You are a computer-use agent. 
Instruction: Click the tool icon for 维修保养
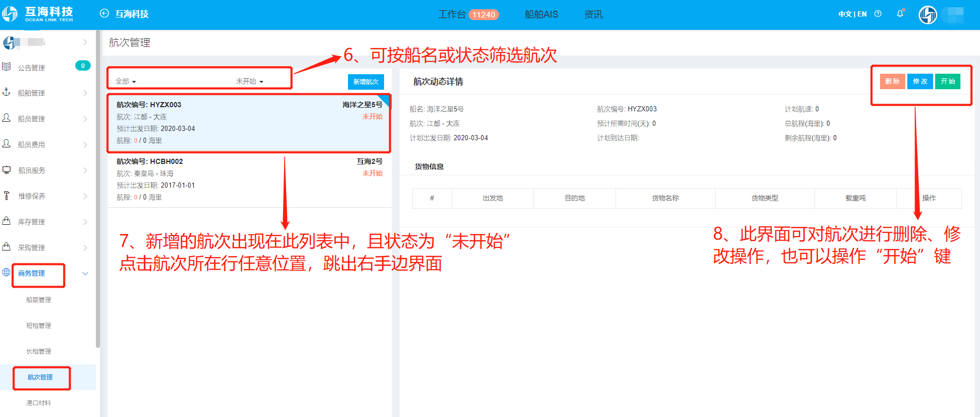[7, 195]
